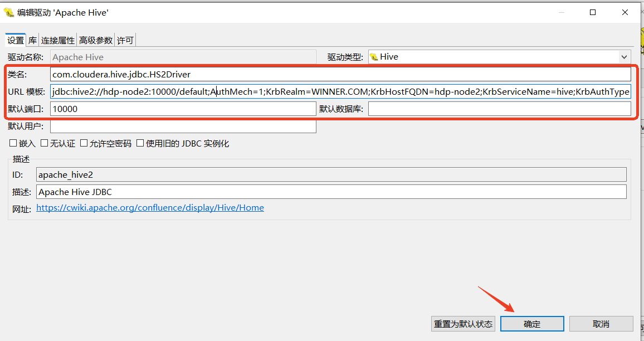Switch to the 设置 tab

pyautogui.click(x=16, y=40)
